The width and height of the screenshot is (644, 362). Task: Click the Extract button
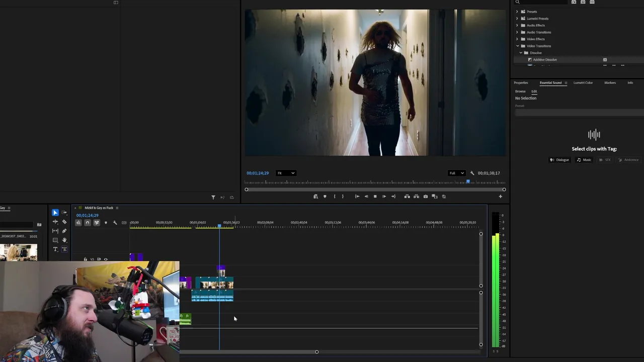[416, 197]
